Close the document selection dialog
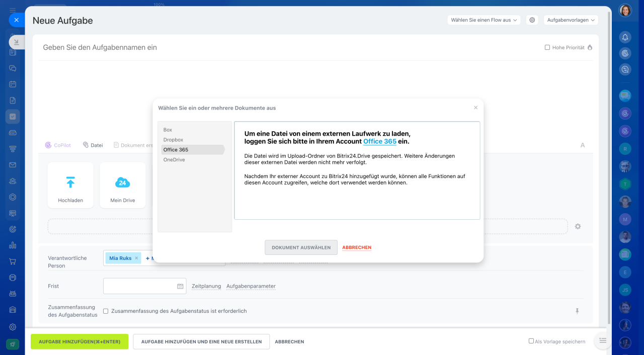Screen dimensions: 644x355 click(x=476, y=108)
